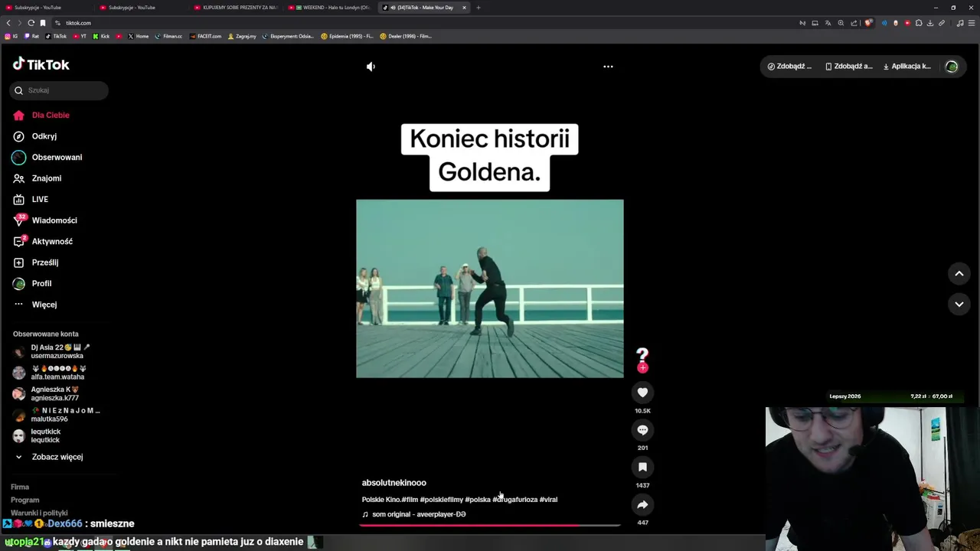
Task: Go to the next video with down chevron
Action: [x=959, y=304]
